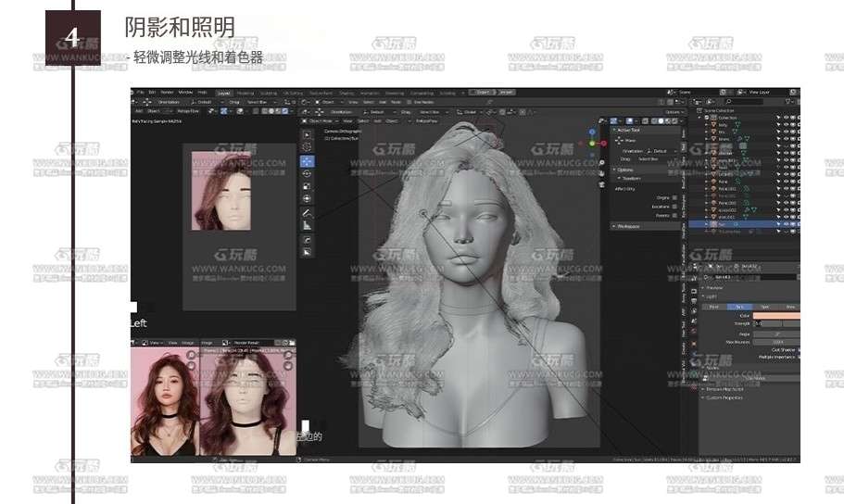Image resolution: width=844 pixels, height=504 pixels.
Task: Hide the Sun object with its eye icon
Action: tap(786, 224)
